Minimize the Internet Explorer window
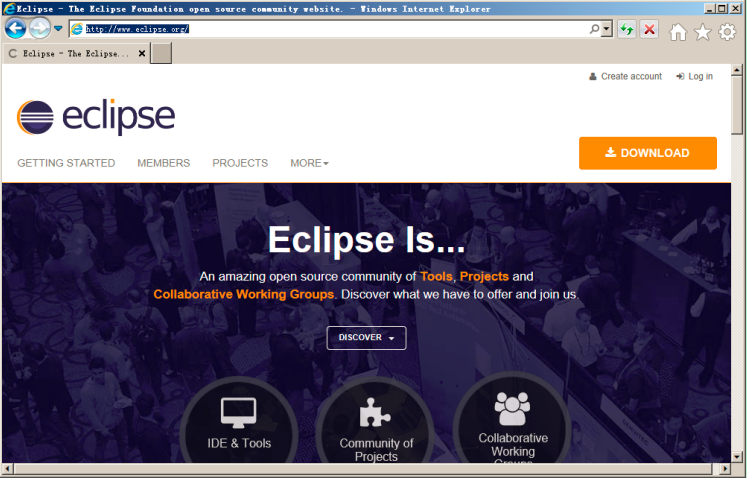Image resolution: width=747 pixels, height=478 pixels. 710,8
